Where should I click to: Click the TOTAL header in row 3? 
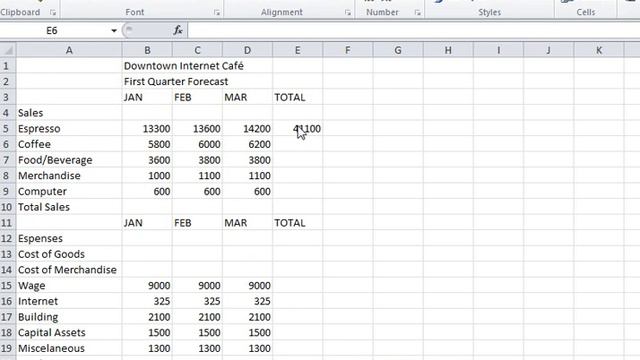point(298,97)
